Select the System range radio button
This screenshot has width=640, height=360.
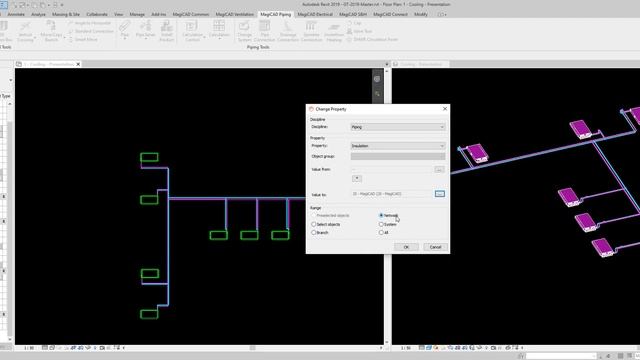[381, 224]
